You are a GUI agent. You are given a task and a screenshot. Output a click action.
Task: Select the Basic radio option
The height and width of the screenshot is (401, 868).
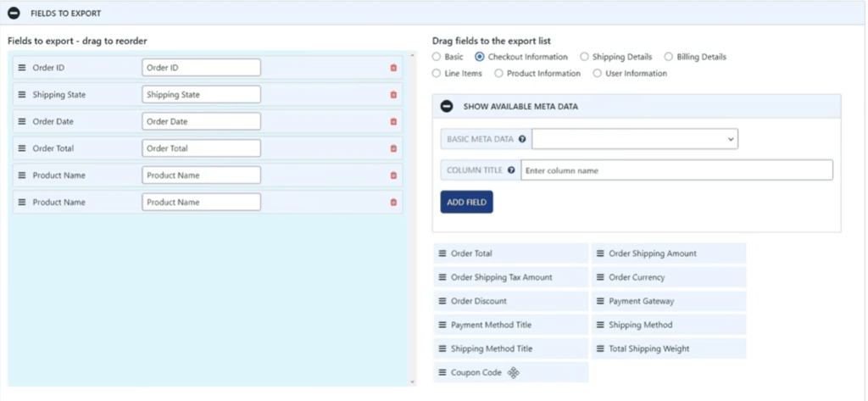click(437, 57)
